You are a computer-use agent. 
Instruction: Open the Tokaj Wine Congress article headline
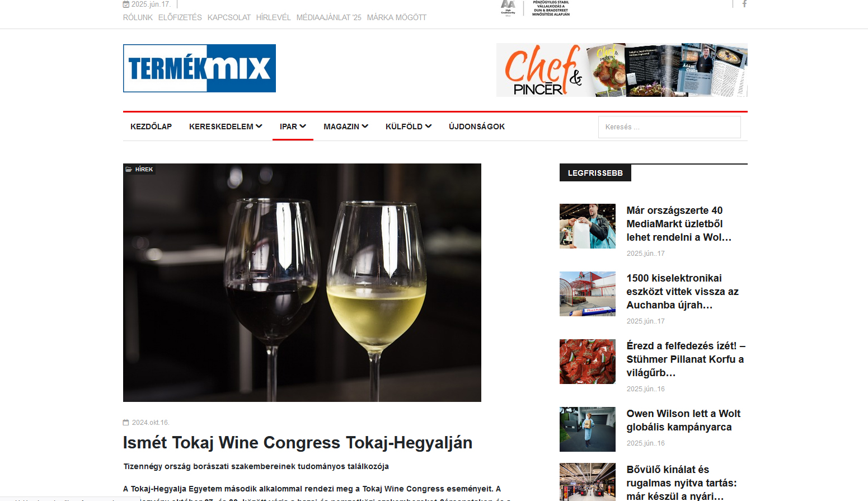pyautogui.click(x=298, y=443)
